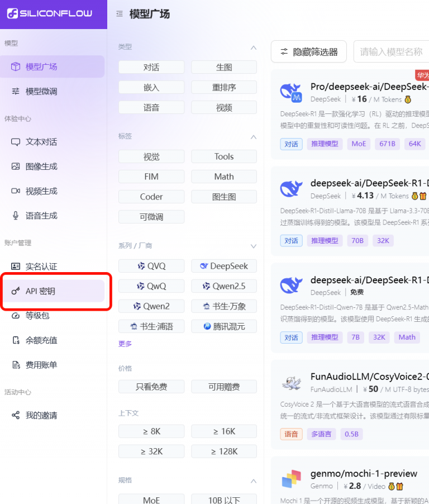Filter models by 重排序 type

tap(224, 87)
